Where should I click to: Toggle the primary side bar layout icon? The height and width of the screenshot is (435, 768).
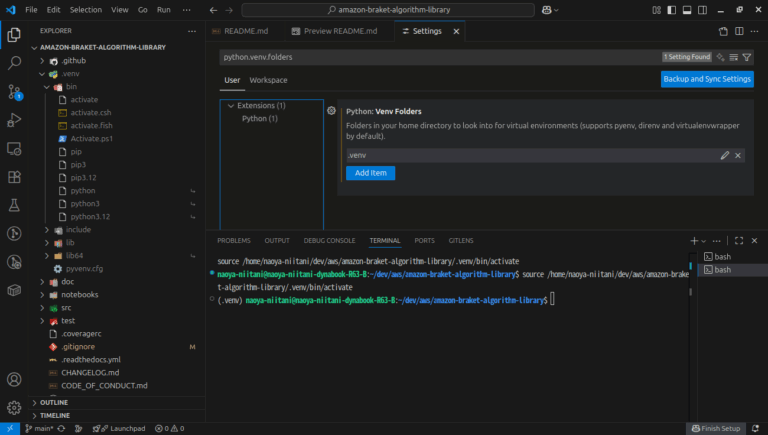[x=672, y=10]
